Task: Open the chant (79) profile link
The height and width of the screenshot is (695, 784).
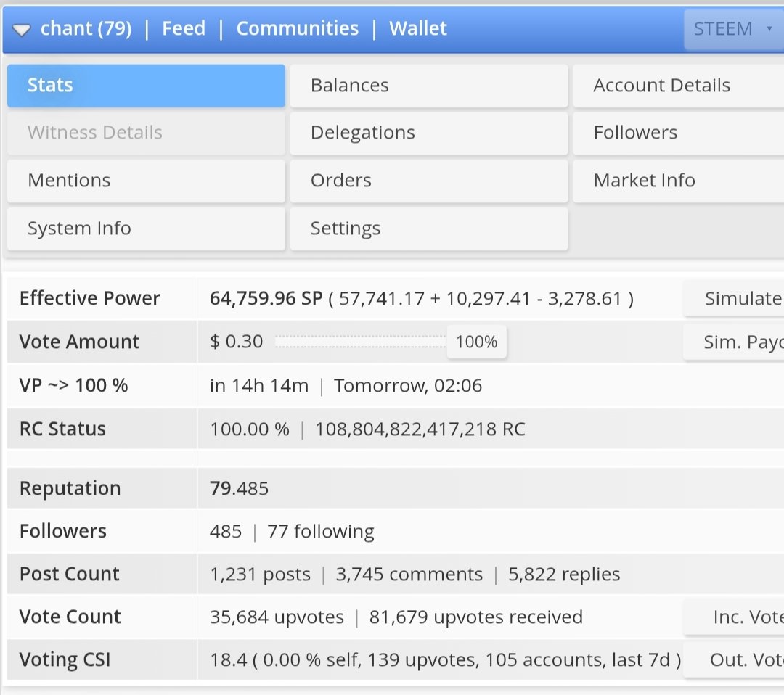Action: coord(86,28)
